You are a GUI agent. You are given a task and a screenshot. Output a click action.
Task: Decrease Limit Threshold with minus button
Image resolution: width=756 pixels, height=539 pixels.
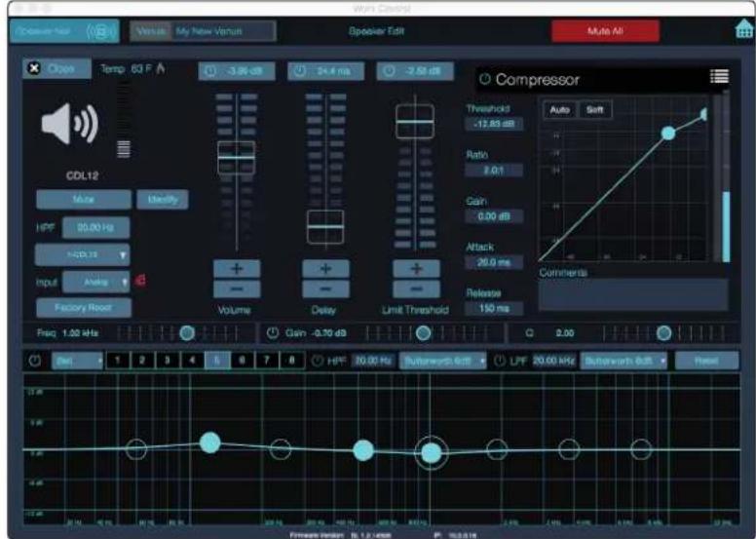(x=416, y=289)
